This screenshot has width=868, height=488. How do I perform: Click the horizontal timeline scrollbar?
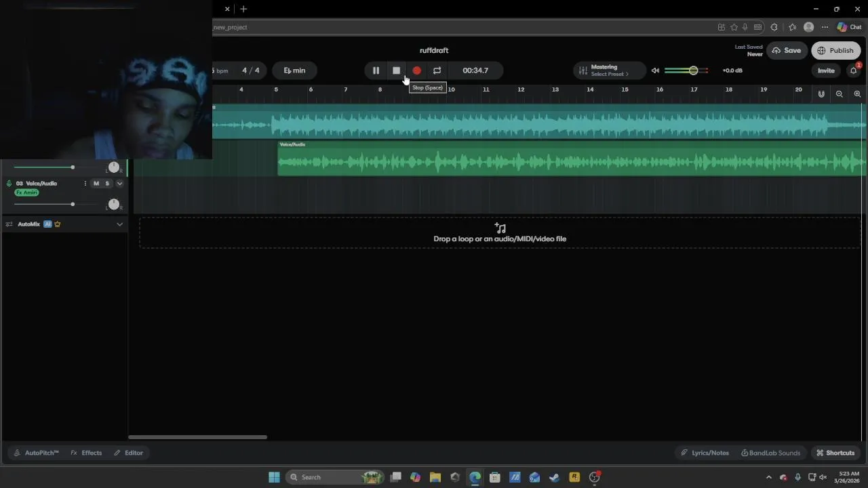click(x=197, y=437)
